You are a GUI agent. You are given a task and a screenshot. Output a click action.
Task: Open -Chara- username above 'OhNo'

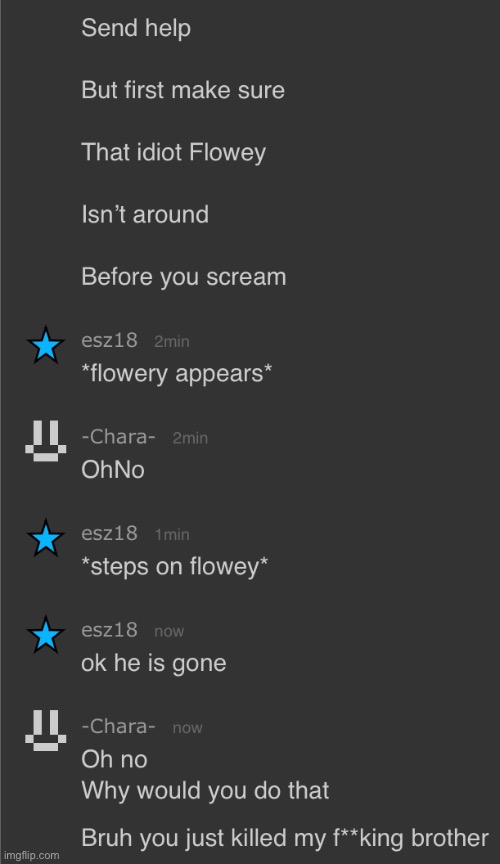coord(119,437)
